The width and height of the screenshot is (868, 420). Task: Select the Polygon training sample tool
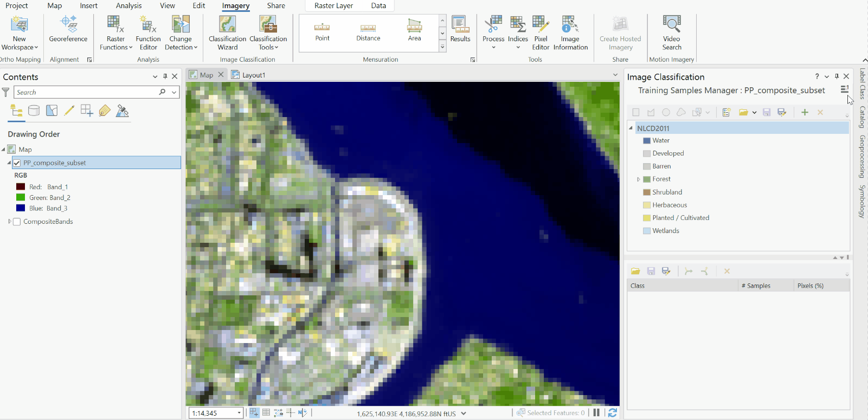point(651,112)
